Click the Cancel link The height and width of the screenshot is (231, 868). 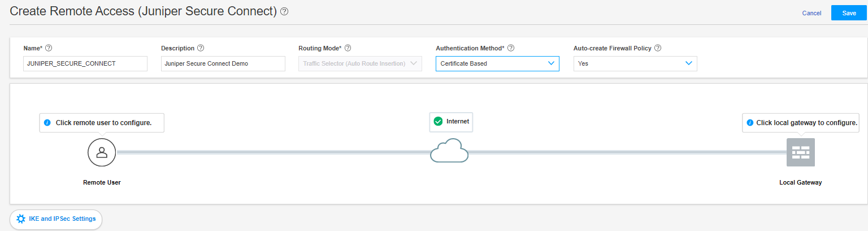click(811, 13)
